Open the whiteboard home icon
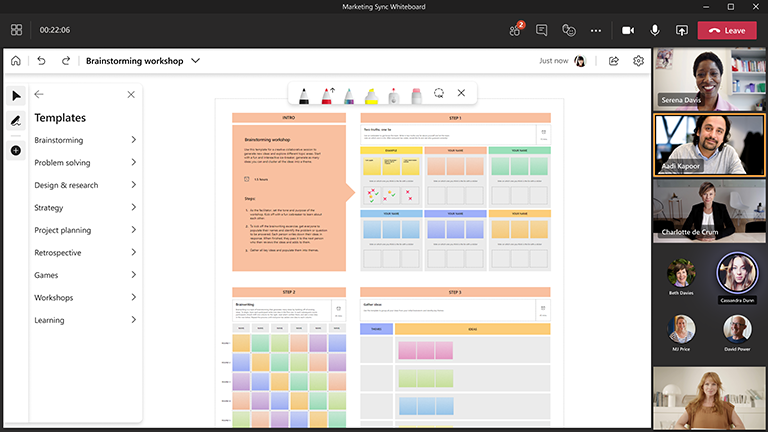 pos(16,61)
